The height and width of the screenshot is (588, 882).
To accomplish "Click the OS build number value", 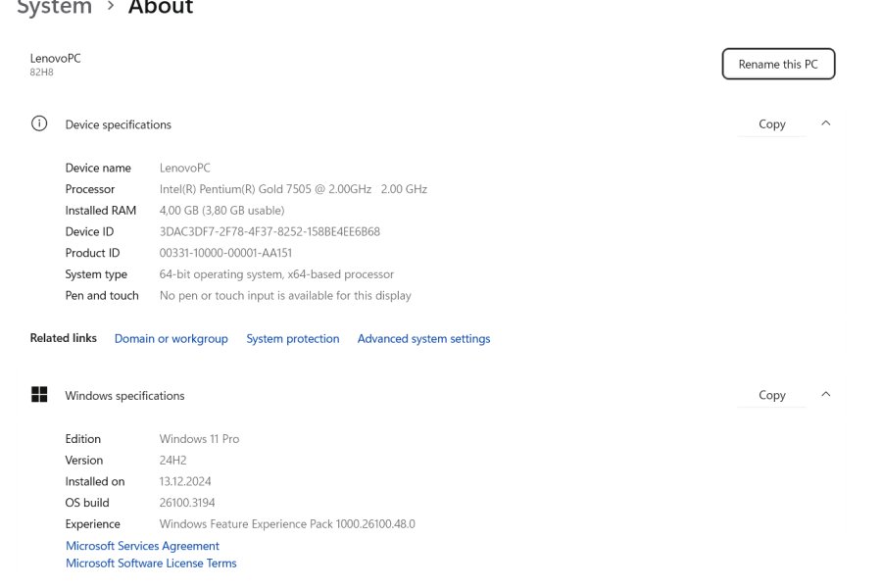I will click(187, 503).
